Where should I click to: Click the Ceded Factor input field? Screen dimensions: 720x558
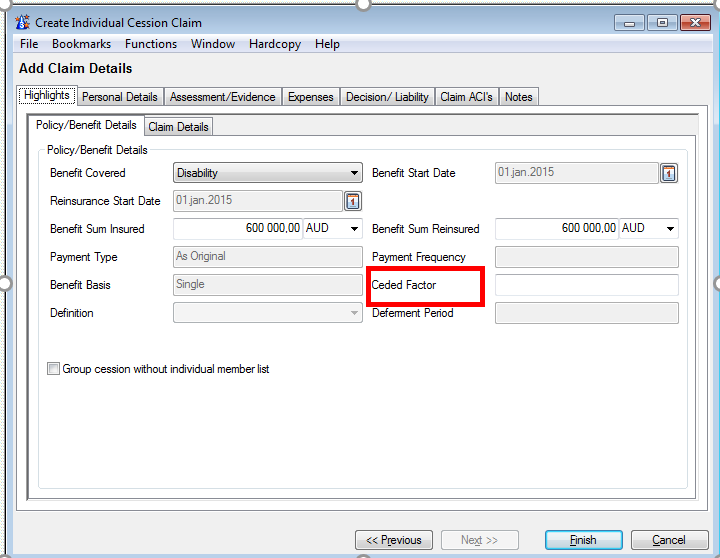click(x=586, y=285)
